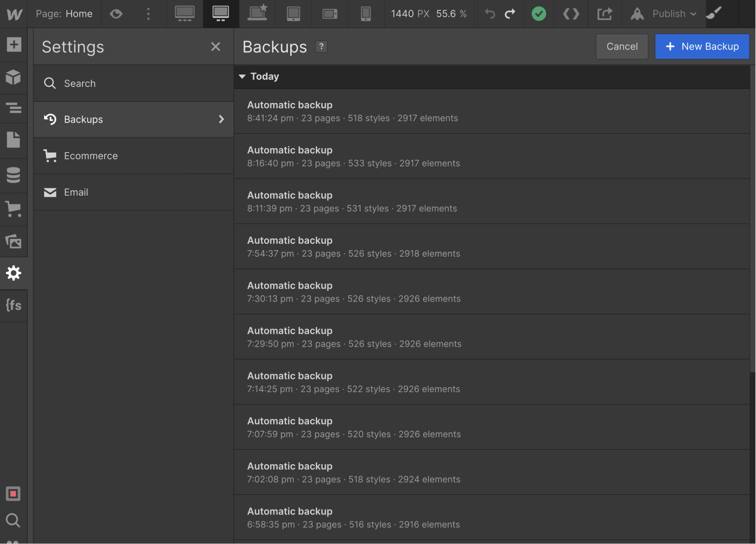Expand the Backups settings entry chevron
This screenshot has height=544, width=756.
click(221, 119)
